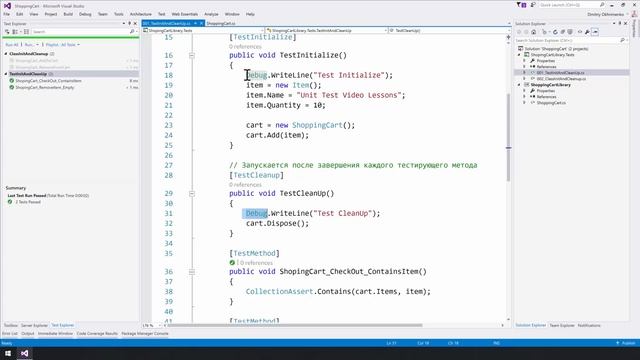Image resolution: width=640 pixels, height=360 pixels.
Task: Click the editor horizontal scrollbar thumb
Action: [295, 325]
